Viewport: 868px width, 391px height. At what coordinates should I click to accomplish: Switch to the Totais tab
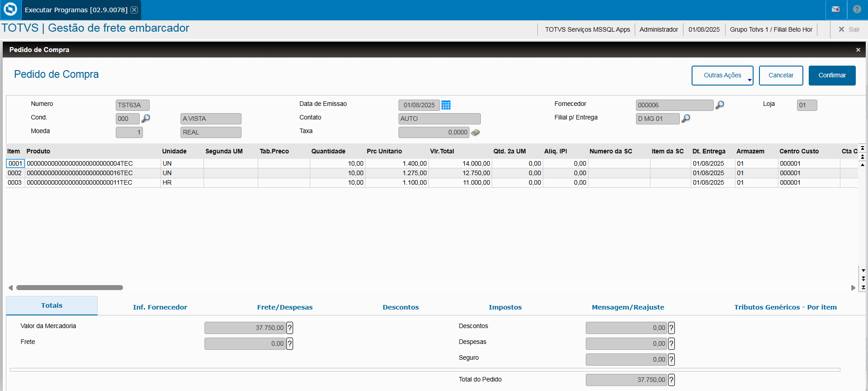(52, 305)
